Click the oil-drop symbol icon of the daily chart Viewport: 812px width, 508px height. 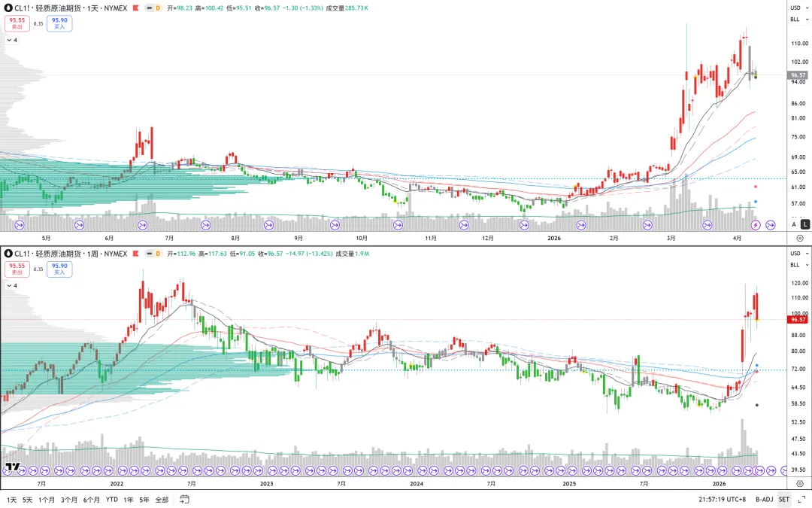tap(8, 8)
